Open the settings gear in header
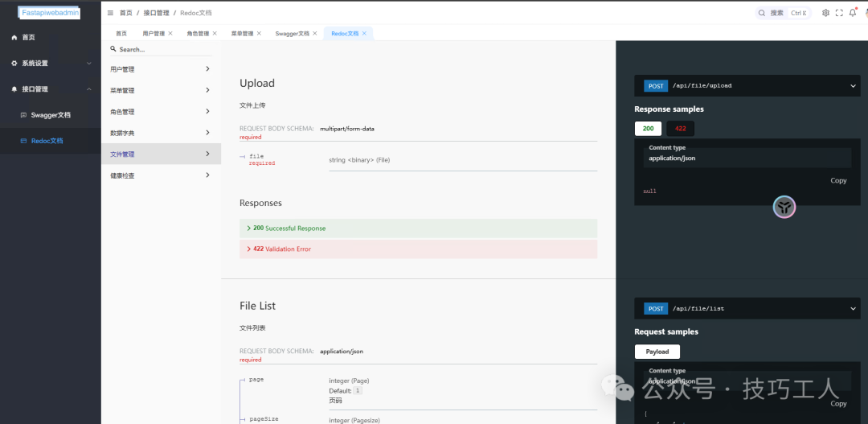868x424 pixels. coord(825,13)
